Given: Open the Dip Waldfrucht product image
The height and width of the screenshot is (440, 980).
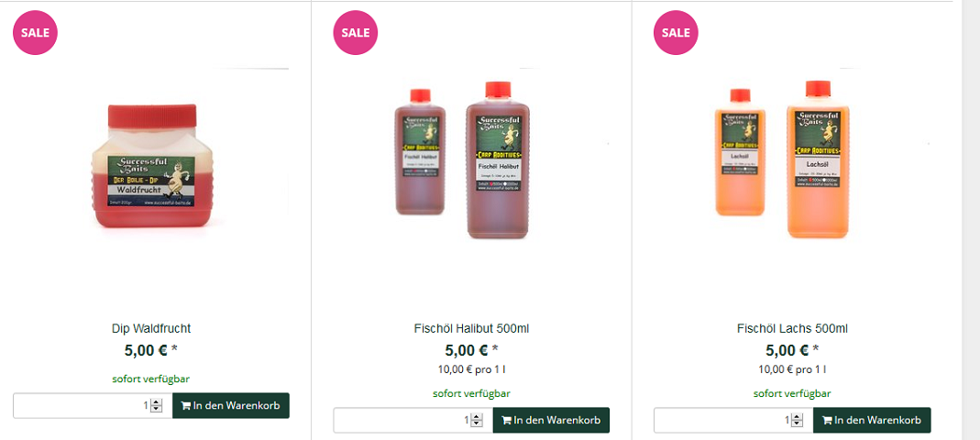Looking at the screenshot, I should [x=151, y=168].
